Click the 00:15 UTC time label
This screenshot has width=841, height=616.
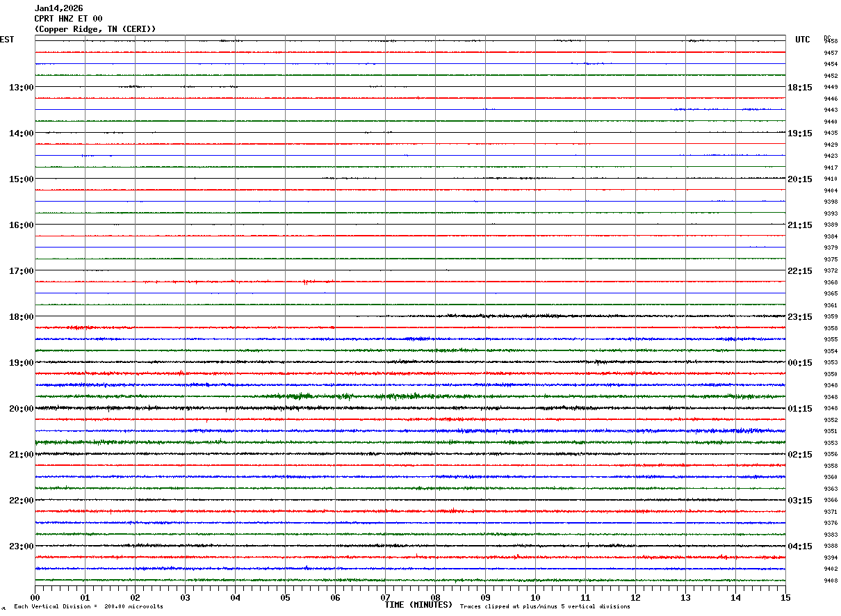(x=800, y=363)
